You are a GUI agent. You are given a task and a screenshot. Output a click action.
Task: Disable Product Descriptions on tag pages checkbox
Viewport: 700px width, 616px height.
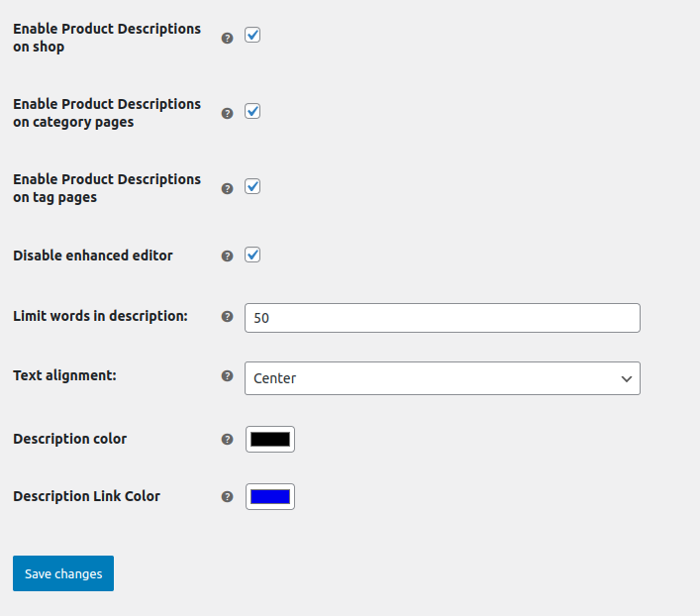[252, 186]
